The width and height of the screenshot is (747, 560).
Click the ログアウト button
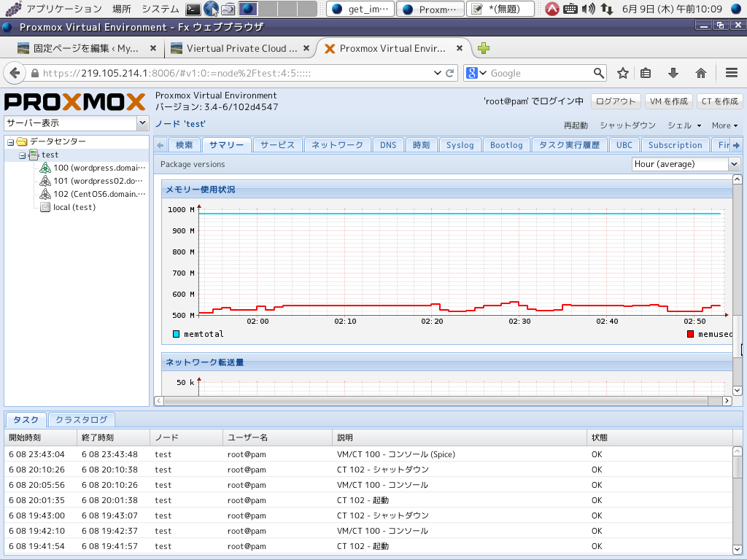point(616,101)
